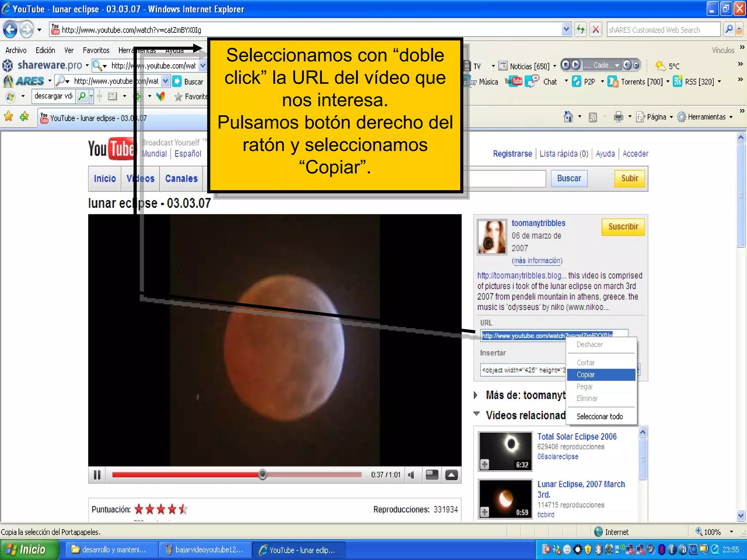Click the Insertar embed code field
The image size is (747, 560).
click(523, 370)
